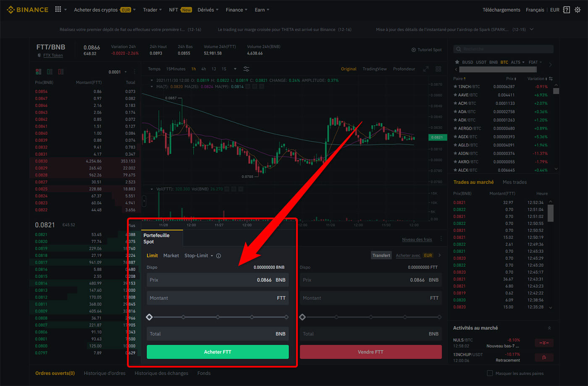Open the multi-chart grid layout icon
This screenshot has width=588, height=386.
click(438, 69)
